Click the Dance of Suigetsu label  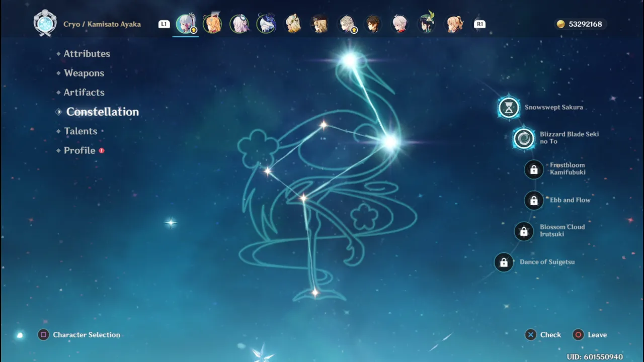(x=547, y=262)
